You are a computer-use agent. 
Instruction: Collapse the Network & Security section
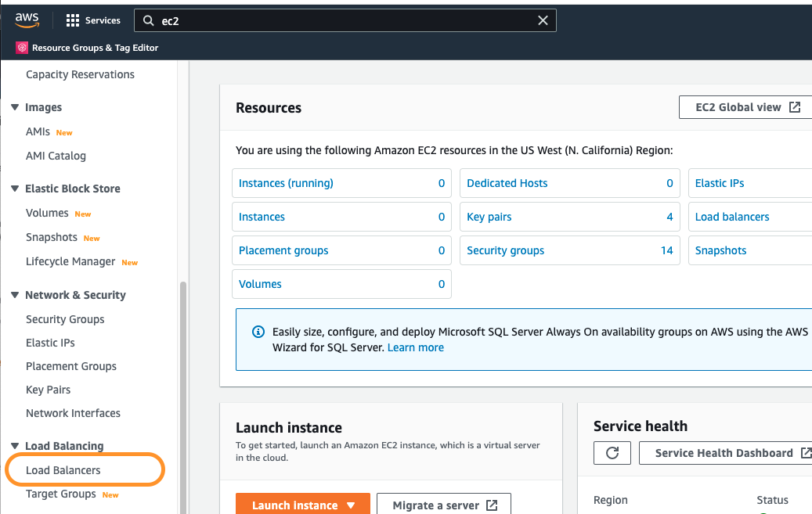tap(15, 295)
